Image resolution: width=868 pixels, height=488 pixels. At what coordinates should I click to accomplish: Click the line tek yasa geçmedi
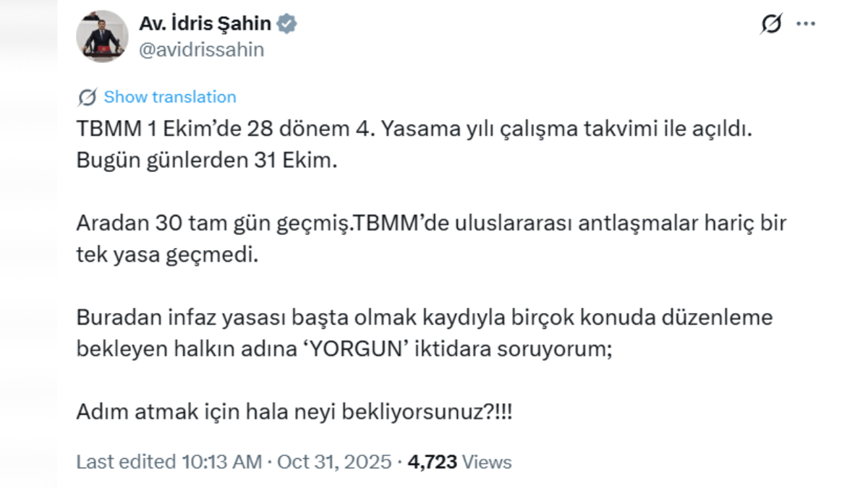pos(166,254)
